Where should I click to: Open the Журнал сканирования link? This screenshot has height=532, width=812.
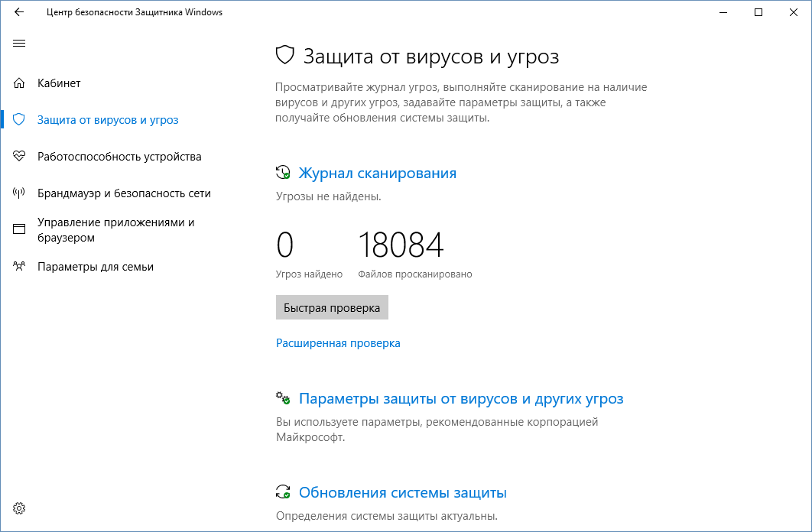pyautogui.click(x=378, y=173)
